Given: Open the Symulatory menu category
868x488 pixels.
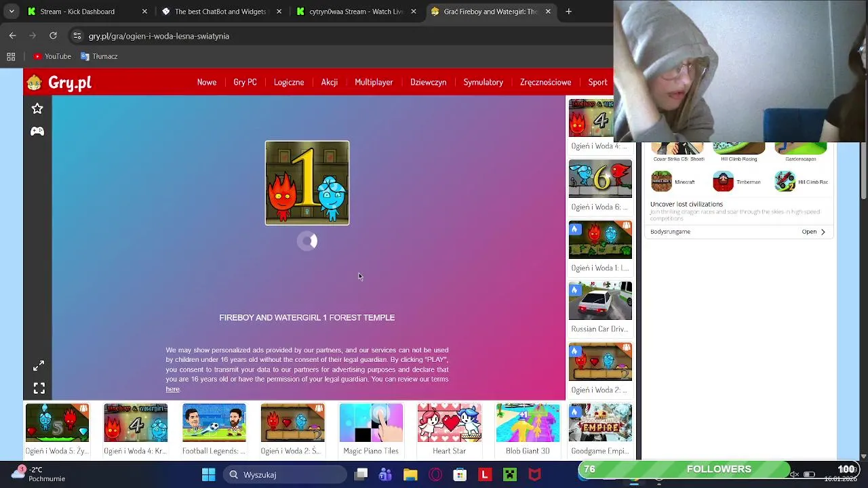Looking at the screenshot, I should click(x=483, y=82).
